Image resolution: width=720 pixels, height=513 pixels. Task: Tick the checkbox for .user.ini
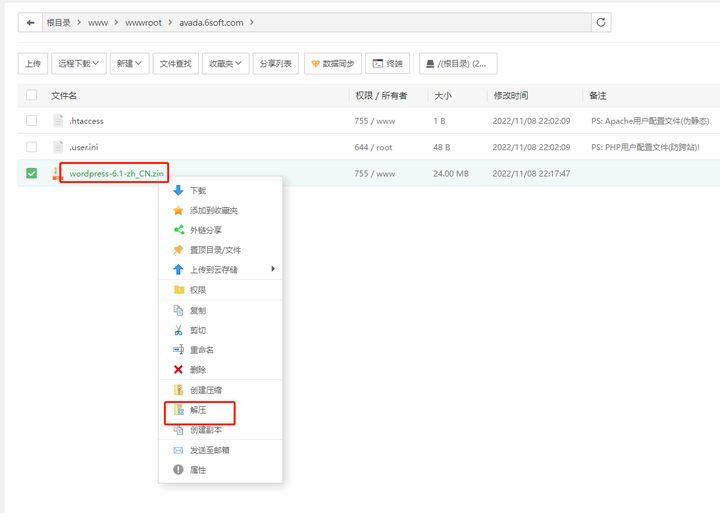click(x=32, y=147)
